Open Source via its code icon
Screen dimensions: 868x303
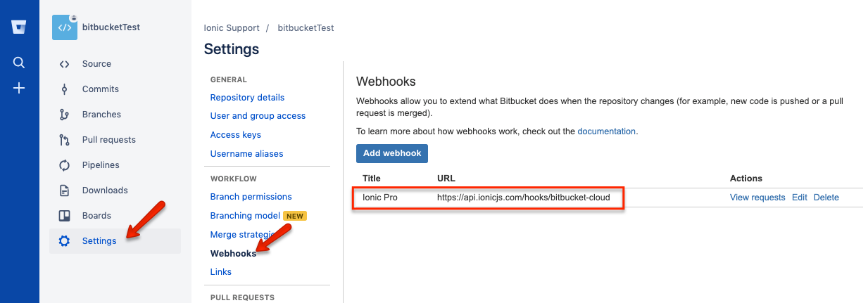(65, 64)
